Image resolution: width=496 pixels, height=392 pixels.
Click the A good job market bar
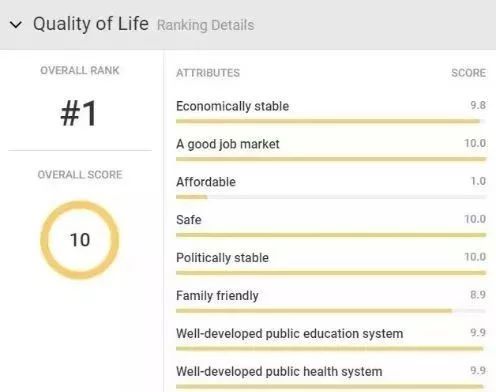(x=331, y=159)
